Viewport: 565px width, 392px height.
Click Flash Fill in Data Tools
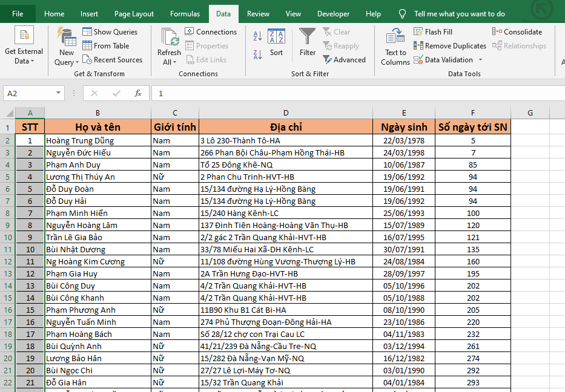point(433,31)
